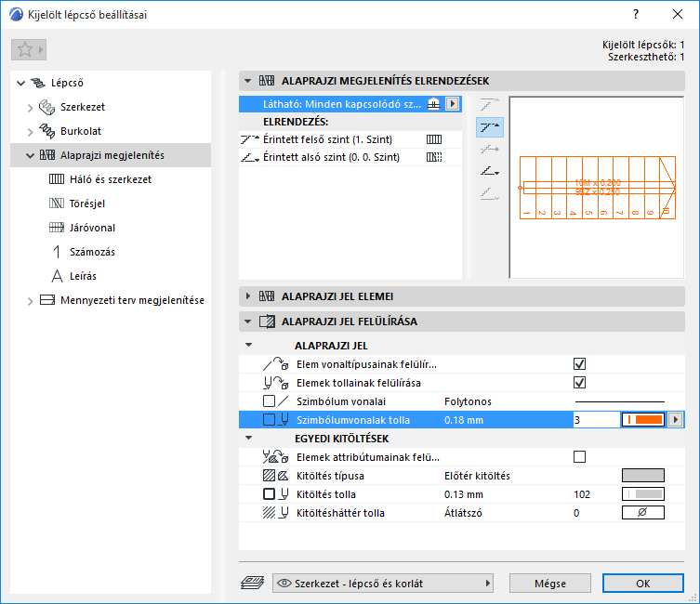Select the relevant lower story layout icon
The image size is (700, 604).
pos(490,171)
